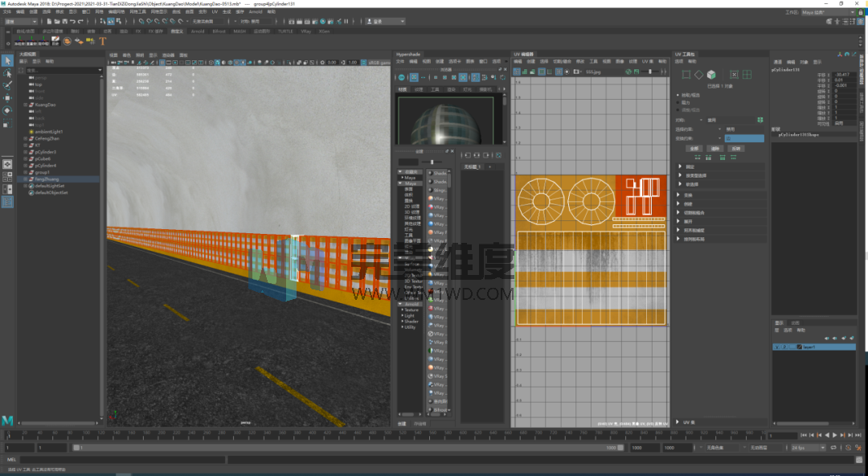The image size is (868, 476).
Task: Adjust the UV editor image dimming slider
Action: (x=651, y=72)
